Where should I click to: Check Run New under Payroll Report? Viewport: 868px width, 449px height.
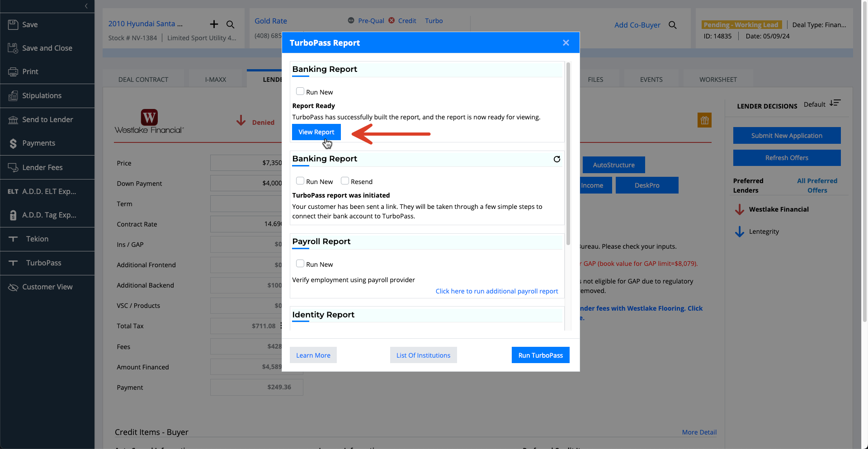point(300,264)
